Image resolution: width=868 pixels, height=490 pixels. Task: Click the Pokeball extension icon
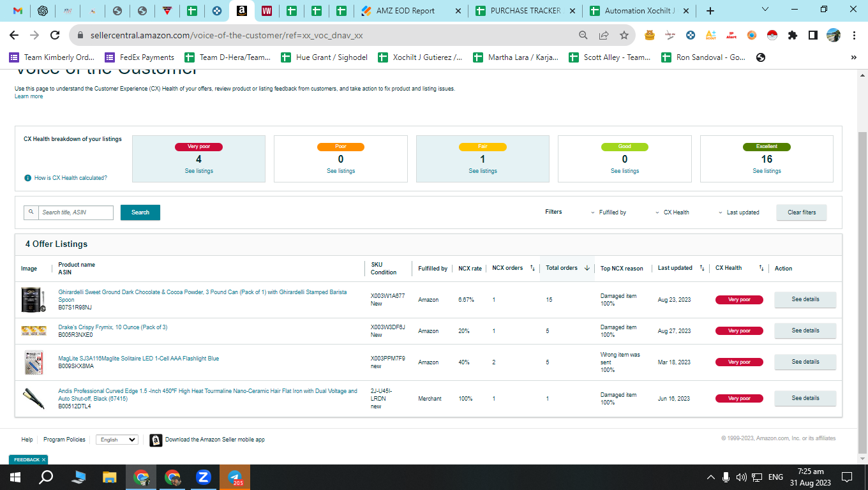(x=772, y=35)
